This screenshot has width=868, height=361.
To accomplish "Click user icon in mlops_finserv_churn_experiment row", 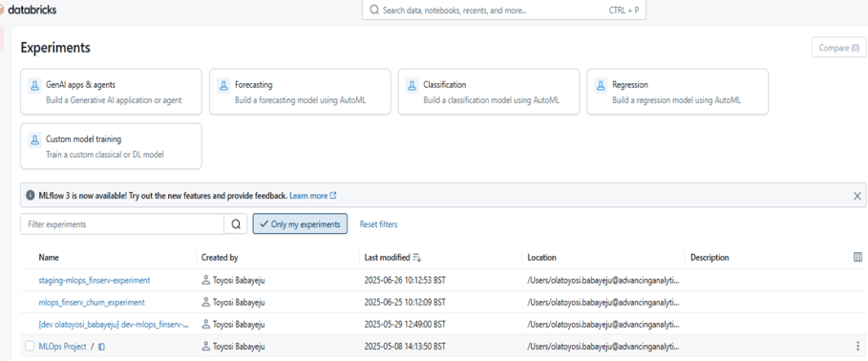I will point(206,303).
